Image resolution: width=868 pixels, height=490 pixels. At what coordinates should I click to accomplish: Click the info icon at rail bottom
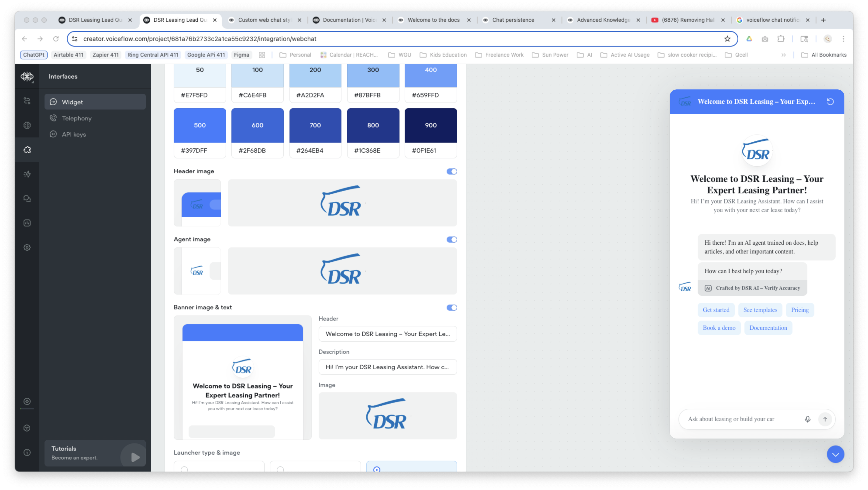pos(27,452)
